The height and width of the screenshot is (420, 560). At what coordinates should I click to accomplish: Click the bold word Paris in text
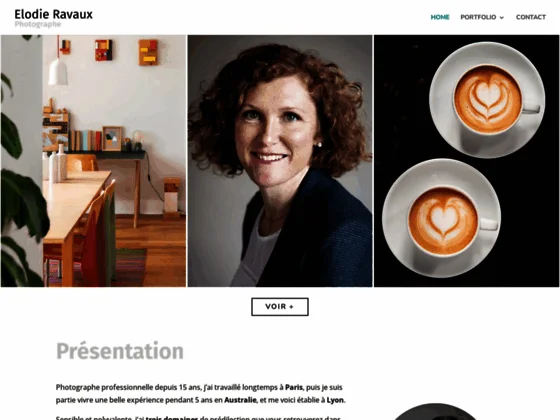coord(294,388)
